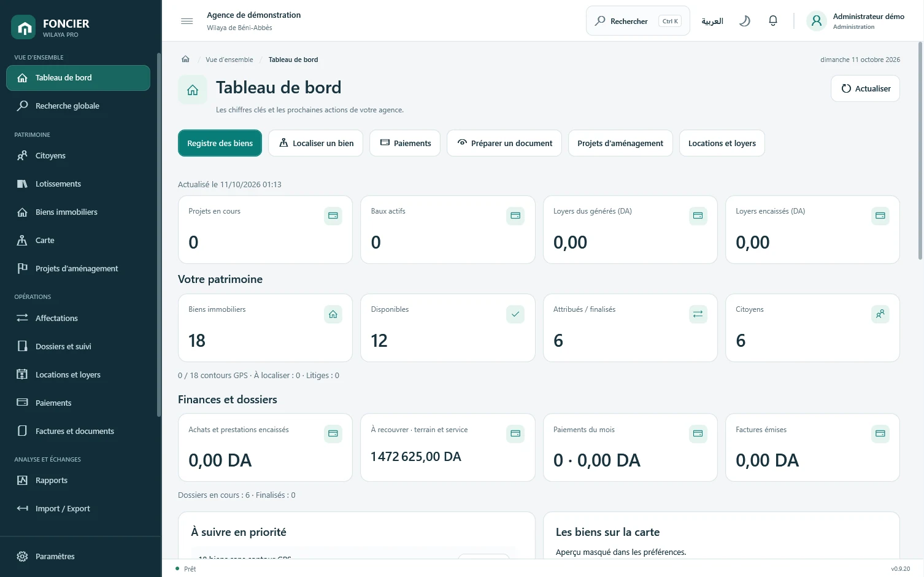This screenshot has height=577, width=924.
Task: Click the Disponibles card checkmark icon
Action: [515, 314]
